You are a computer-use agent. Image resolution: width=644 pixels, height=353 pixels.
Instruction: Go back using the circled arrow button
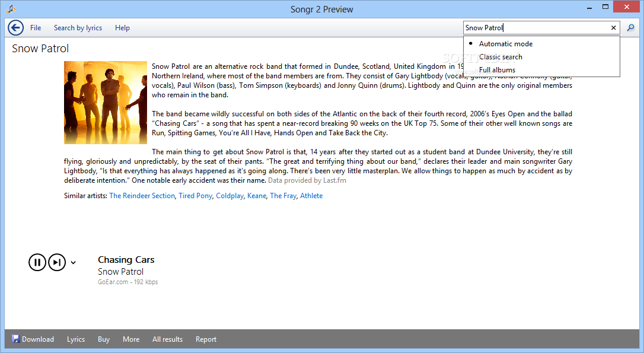(15, 28)
